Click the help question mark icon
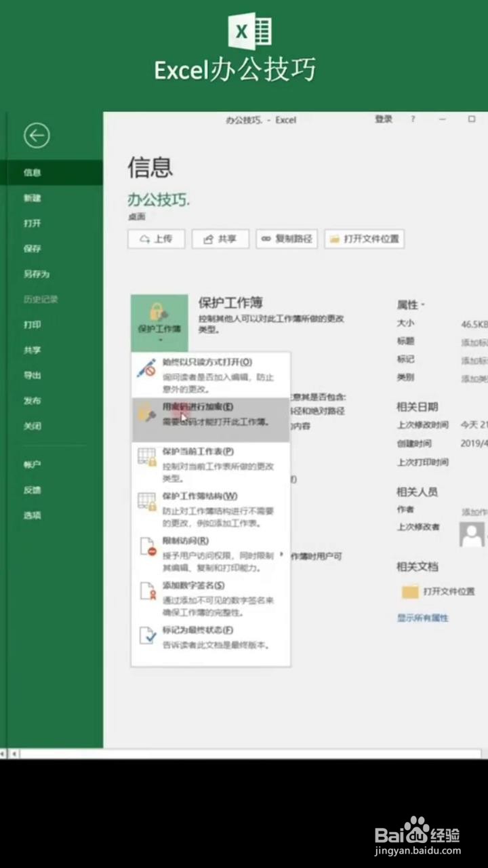 coord(413,119)
